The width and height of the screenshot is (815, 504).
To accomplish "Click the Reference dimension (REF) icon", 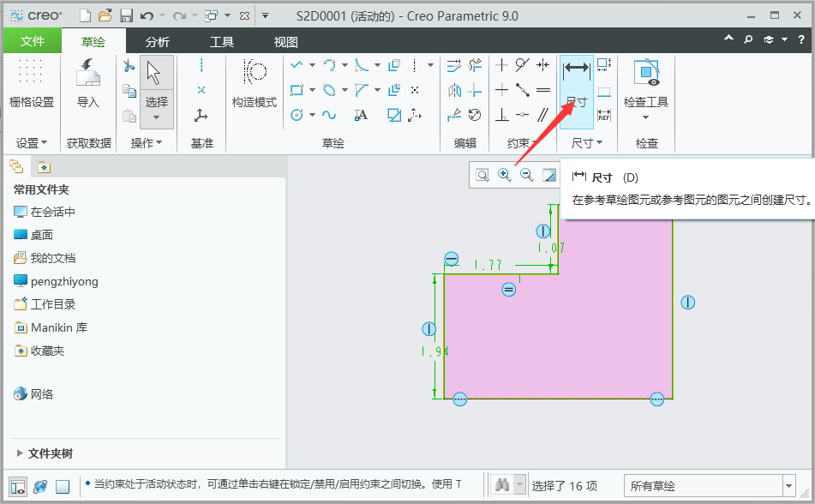I will (604, 115).
